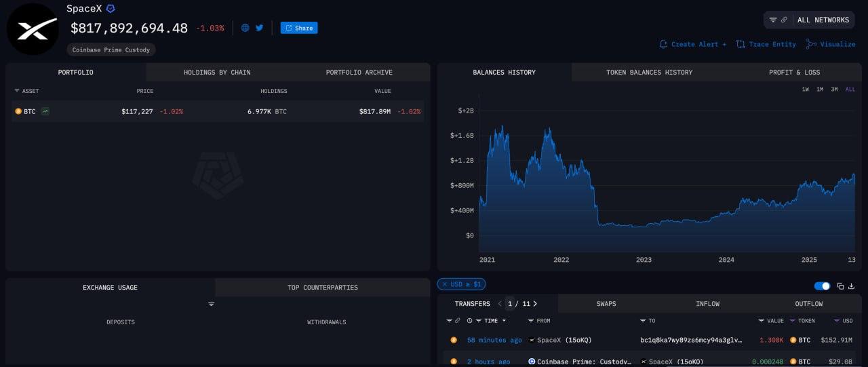Click the filter icon under Exchange Usage tab
The height and width of the screenshot is (367, 868).
211,304
